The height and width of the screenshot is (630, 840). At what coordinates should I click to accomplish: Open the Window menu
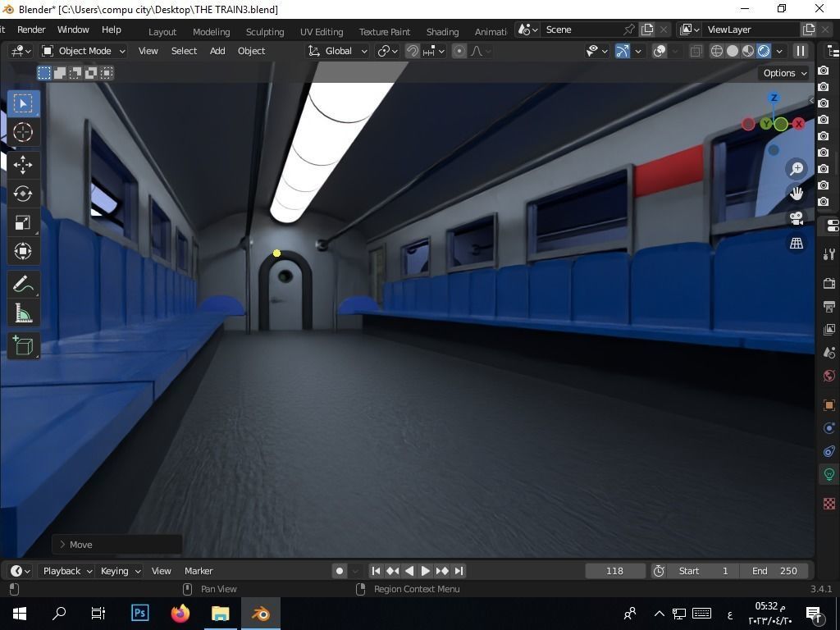[x=73, y=30]
